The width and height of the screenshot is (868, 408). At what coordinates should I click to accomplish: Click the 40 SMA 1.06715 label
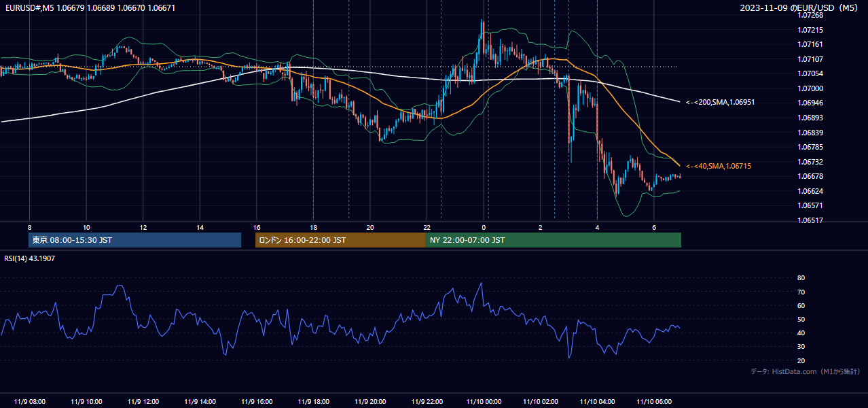pos(719,166)
